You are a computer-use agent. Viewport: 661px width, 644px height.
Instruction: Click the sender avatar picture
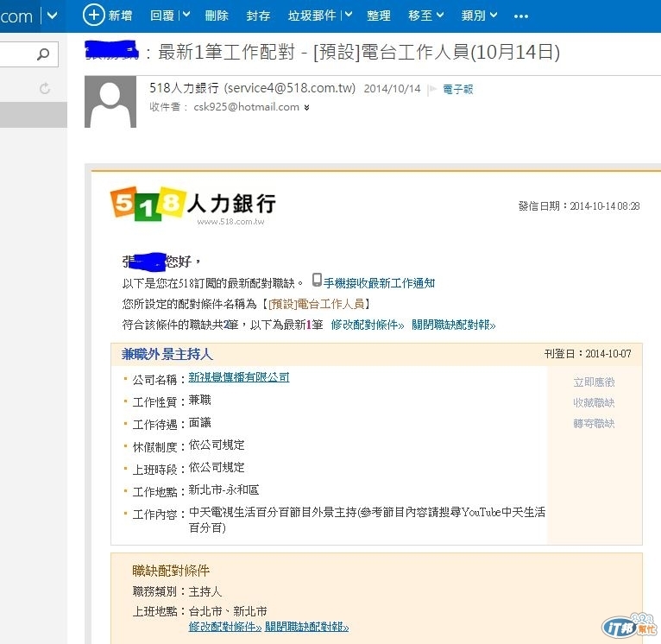[x=110, y=102]
